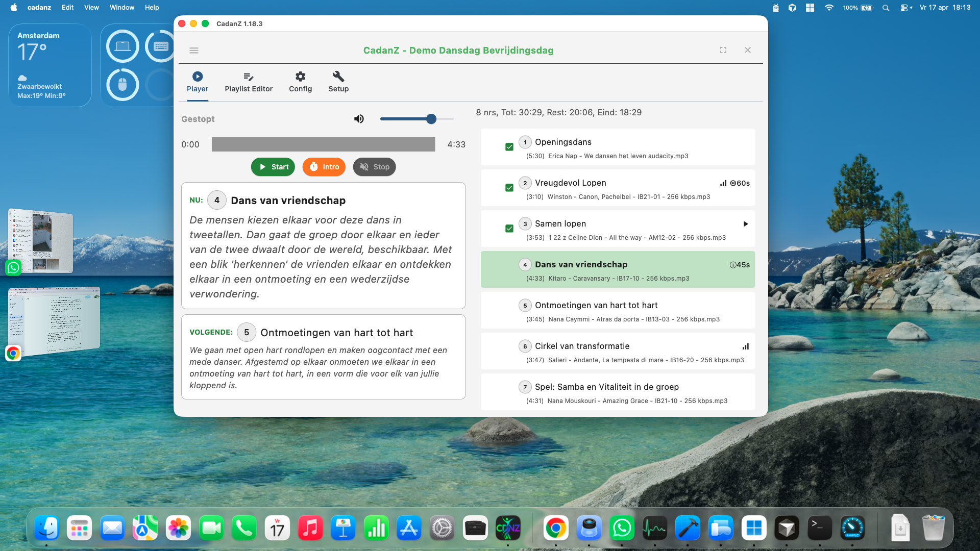The image size is (980, 551).
Task: Open Config via the gear icon
Action: [x=300, y=76]
